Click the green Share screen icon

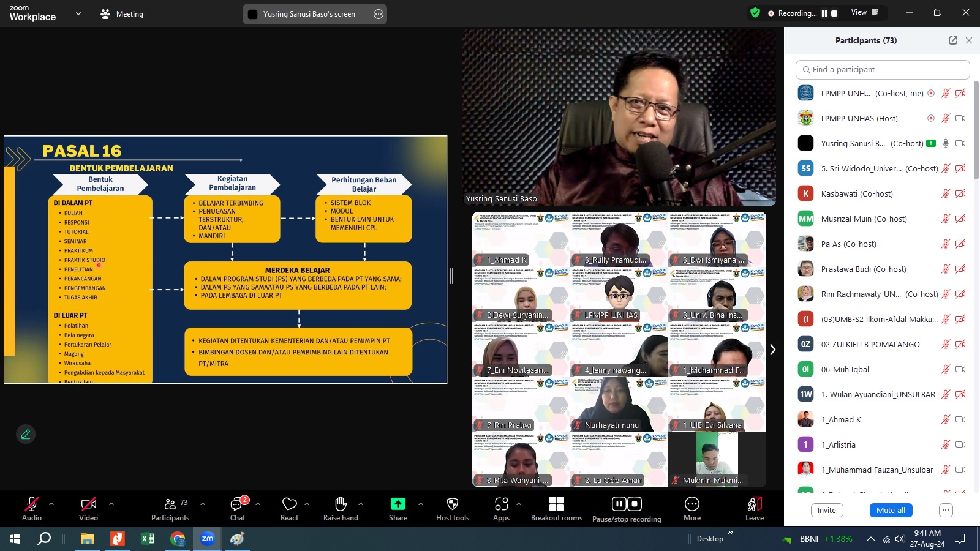pos(398,504)
